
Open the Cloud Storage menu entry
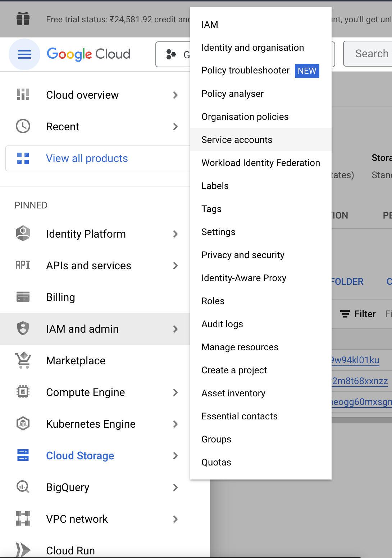coord(95,456)
